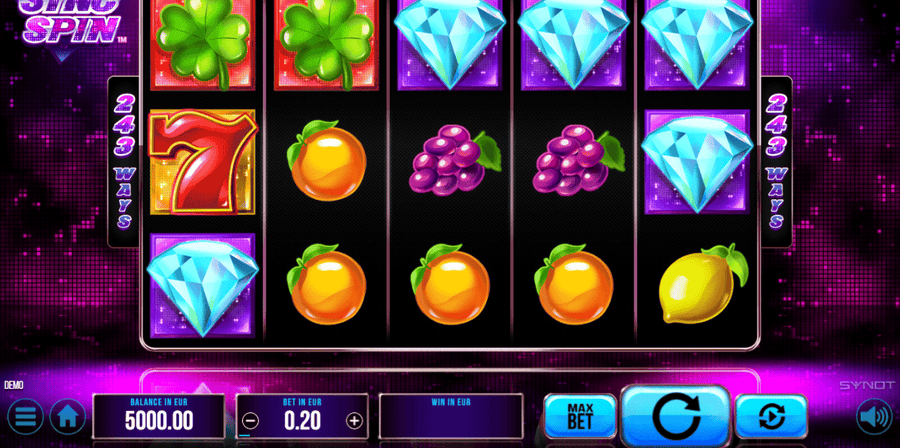View the balance in EUR box
The height and width of the screenshot is (448, 900).
pyautogui.click(x=159, y=417)
